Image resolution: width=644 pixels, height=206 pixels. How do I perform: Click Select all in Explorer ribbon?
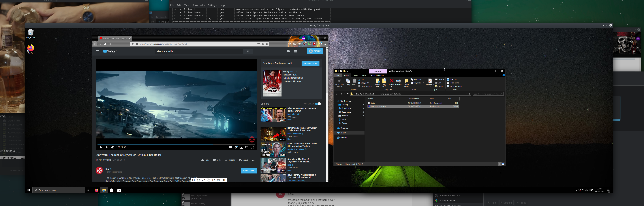coord(452,79)
